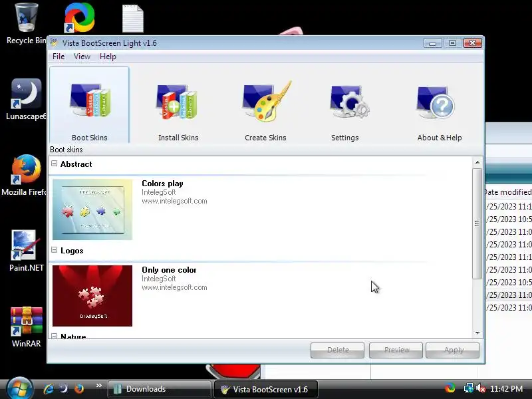
Task: Open the File menu
Action: point(59,57)
